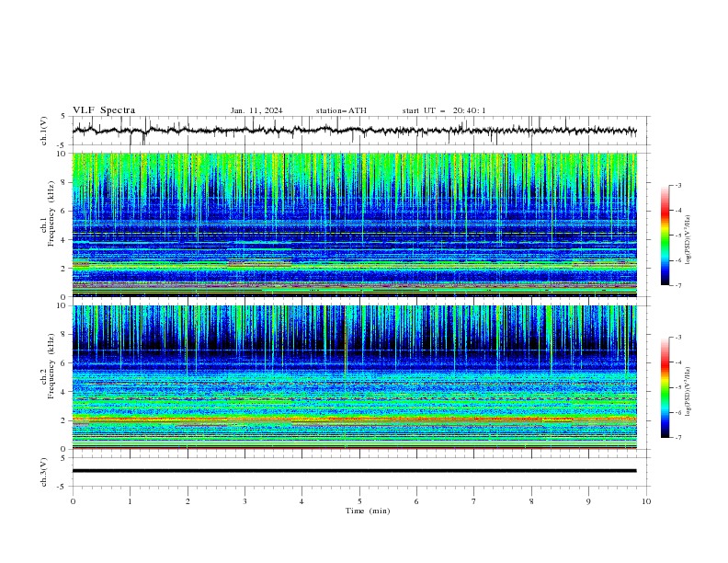728x563 pixels.
Task: Click the ch.1 voltage waveform trace
Action: coord(355,131)
